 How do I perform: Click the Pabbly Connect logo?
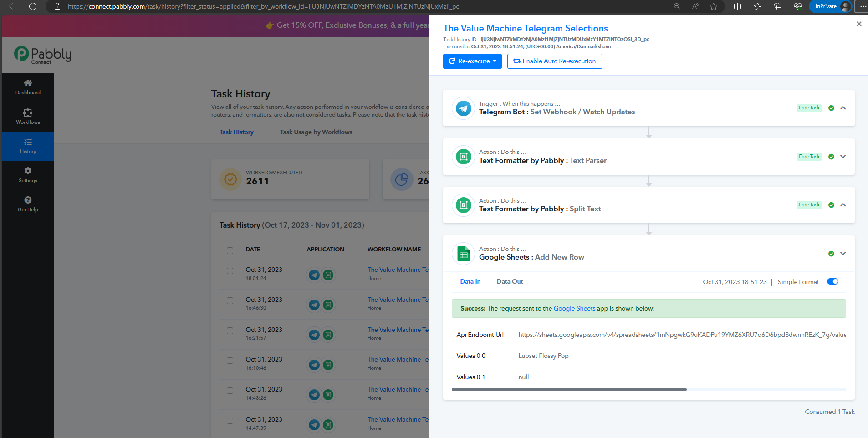43,55
